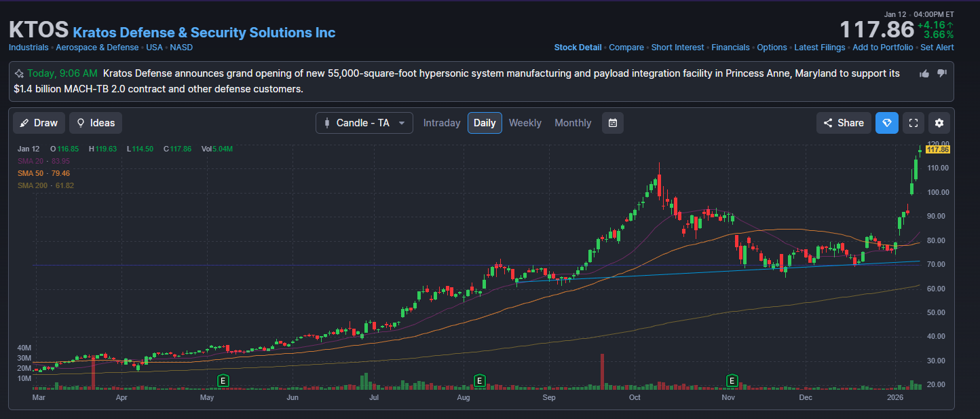This screenshot has height=419, width=980.
Task: Click the NASD exchange link
Action: pyautogui.click(x=181, y=48)
